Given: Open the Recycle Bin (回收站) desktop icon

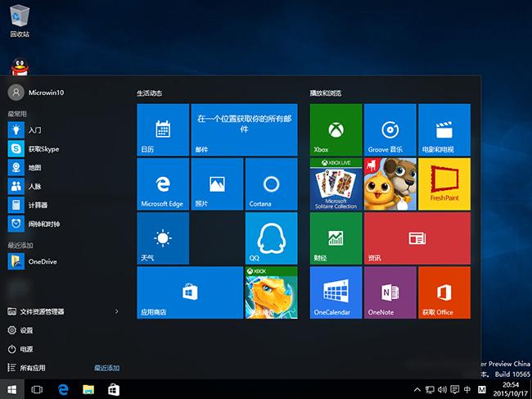Looking at the screenshot, I should pyautogui.click(x=20, y=20).
